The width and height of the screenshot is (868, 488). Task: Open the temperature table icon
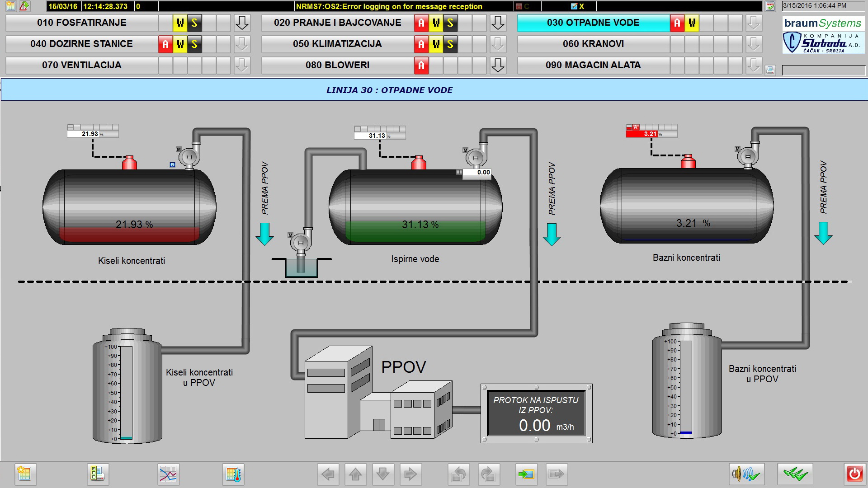pos(233,474)
